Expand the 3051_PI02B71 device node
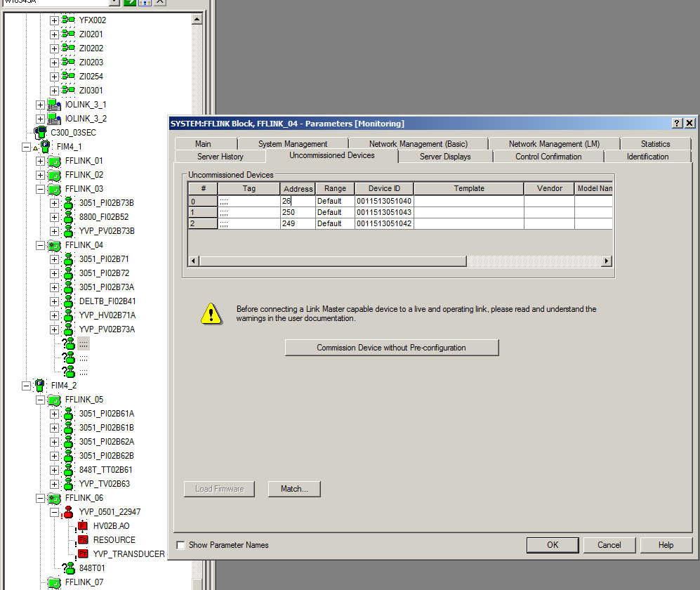This screenshot has height=590, width=700. pyautogui.click(x=54, y=259)
